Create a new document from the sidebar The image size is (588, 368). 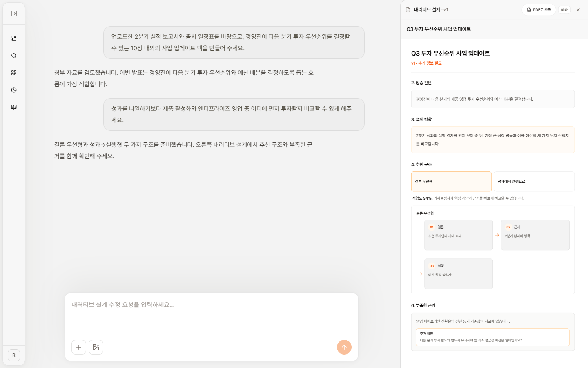click(14, 38)
